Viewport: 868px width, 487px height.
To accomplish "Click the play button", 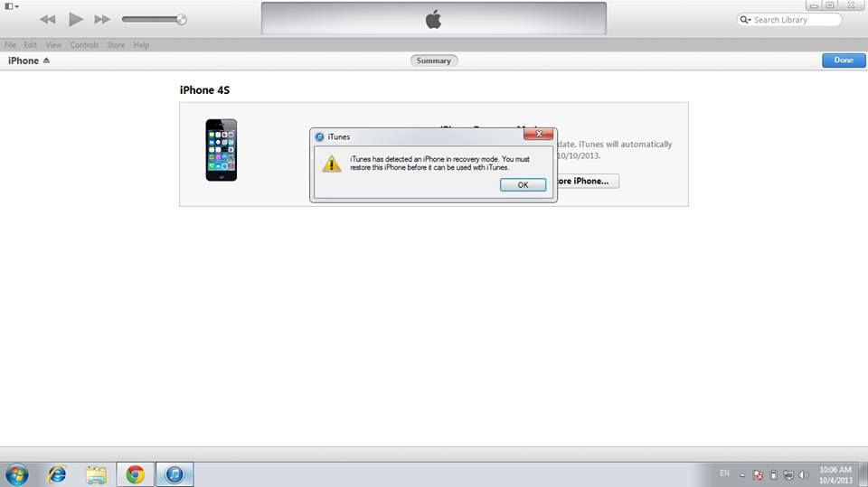I will (x=76, y=19).
